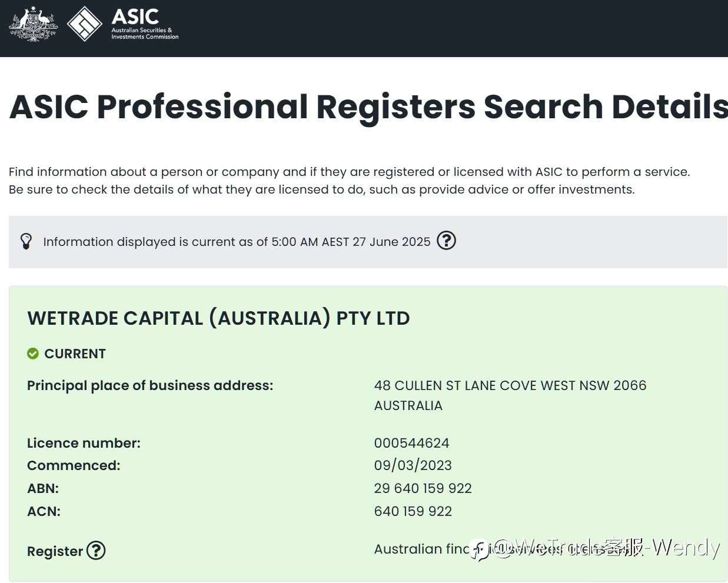This screenshot has width=728, height=583.
Task: Click the ASIC header text logo
Action: pyautogui.click(x=145, y=24)
